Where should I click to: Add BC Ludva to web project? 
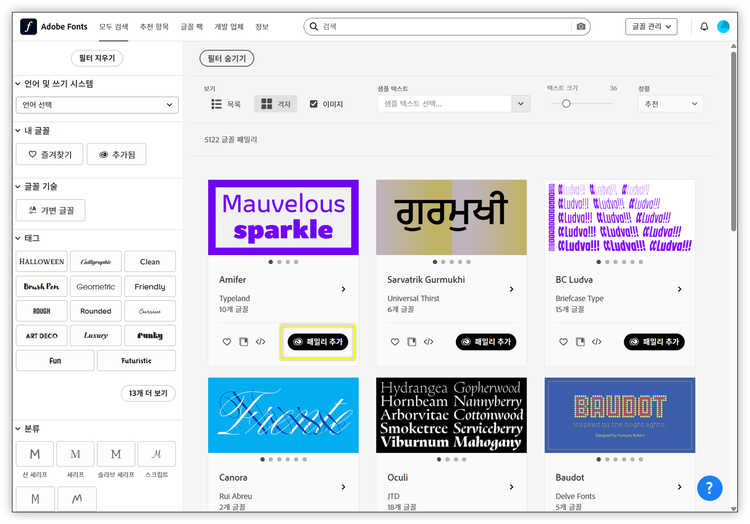580,342
